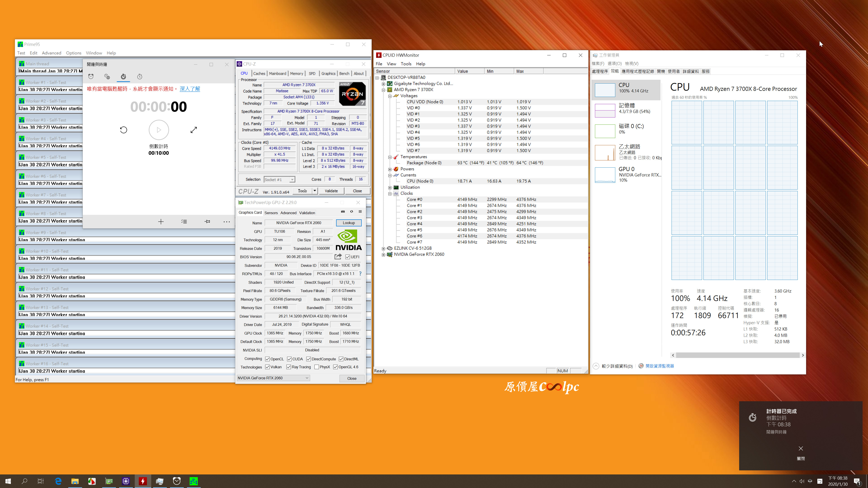Toggle the OpenGL 4.6 checkbox
The width and height of the screenshot is (868, 488).
coord(335,367)
